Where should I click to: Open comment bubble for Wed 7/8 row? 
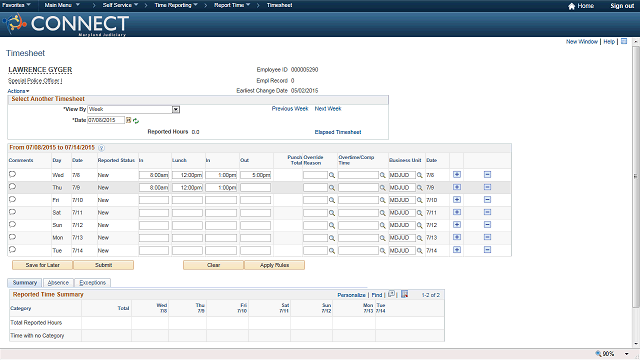(x=12, y=174)
